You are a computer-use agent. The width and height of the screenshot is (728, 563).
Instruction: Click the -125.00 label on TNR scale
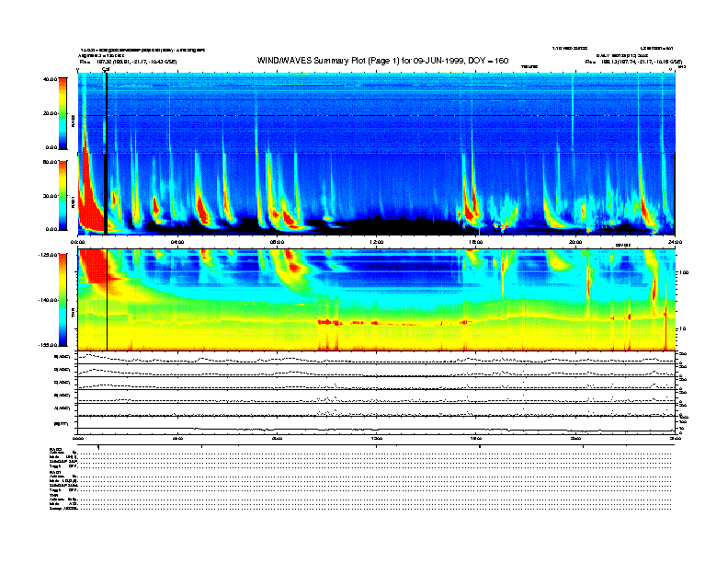(x=48, y=255)
